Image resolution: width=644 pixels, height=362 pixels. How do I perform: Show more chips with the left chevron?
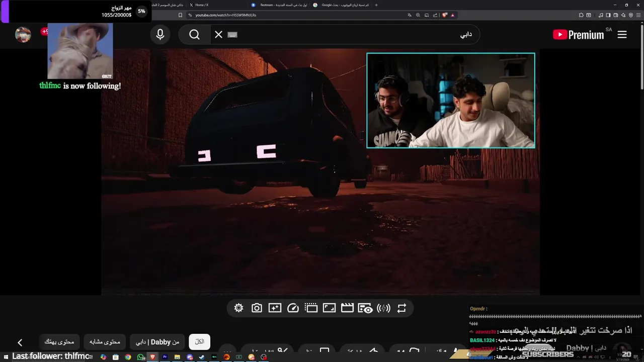[x=20, y=342]
